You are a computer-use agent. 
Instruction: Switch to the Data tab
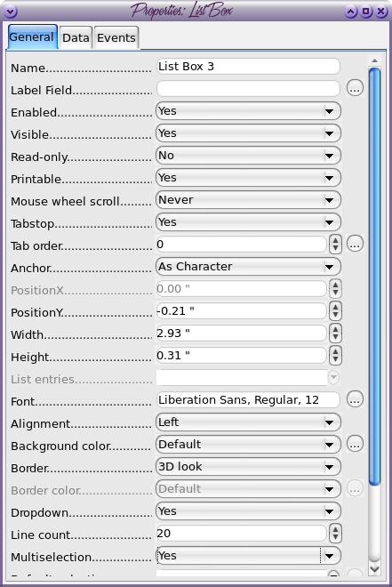[x=76, y=38]
